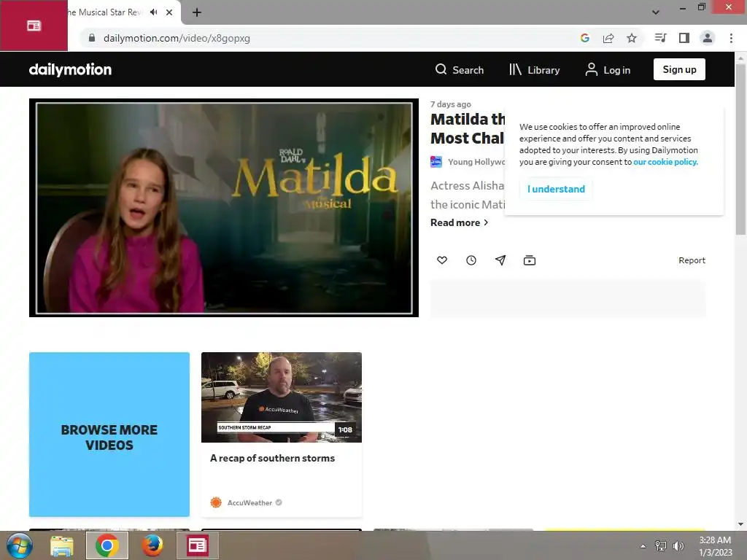Screen dimensions: 747x560
Task: Click the page vertical scrollbar thumb
Action: pyautogui.click(x=740, y=149)
